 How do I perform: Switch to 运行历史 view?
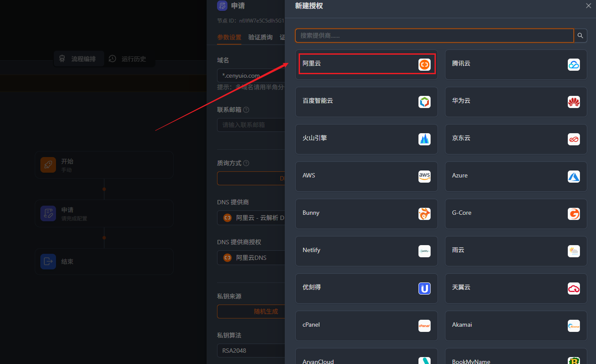128,59
